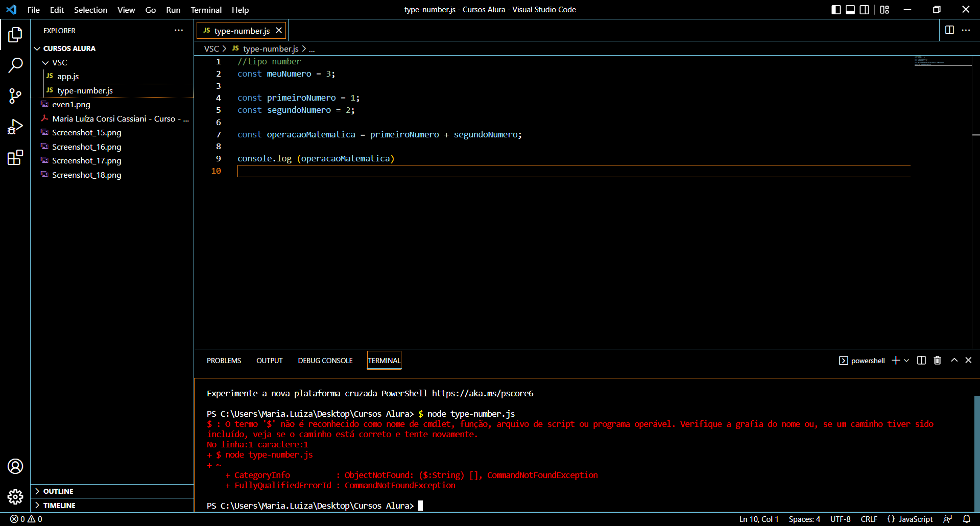This screenshot has height=526, width=980.
Task: Open Customize Layout icon
Action: tap(885, 10)
